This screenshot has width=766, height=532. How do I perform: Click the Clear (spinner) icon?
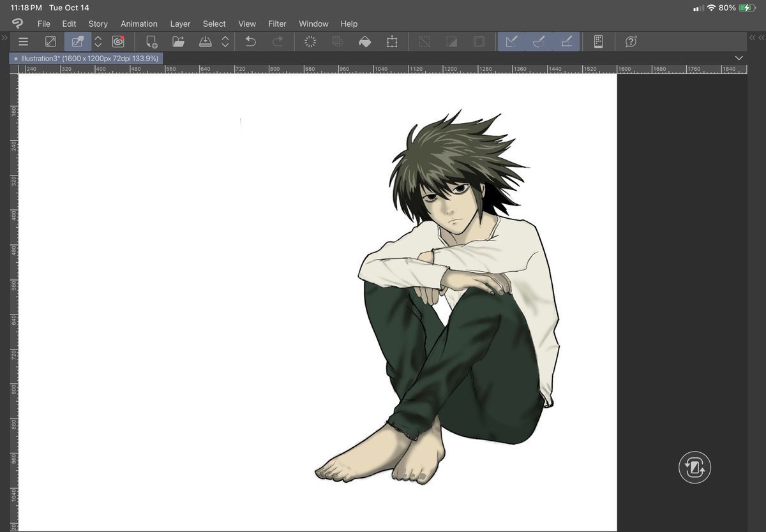(310, 41)
